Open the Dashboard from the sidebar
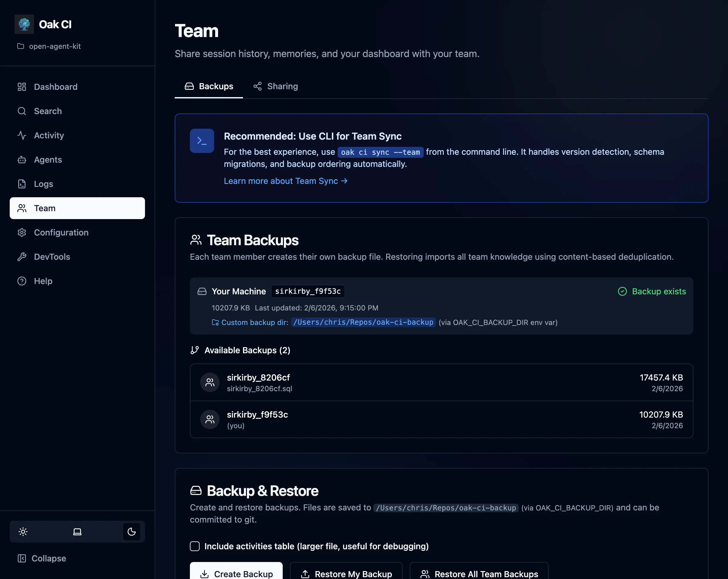The width and height of the screenshot is (728, 579). coord(56,86)
